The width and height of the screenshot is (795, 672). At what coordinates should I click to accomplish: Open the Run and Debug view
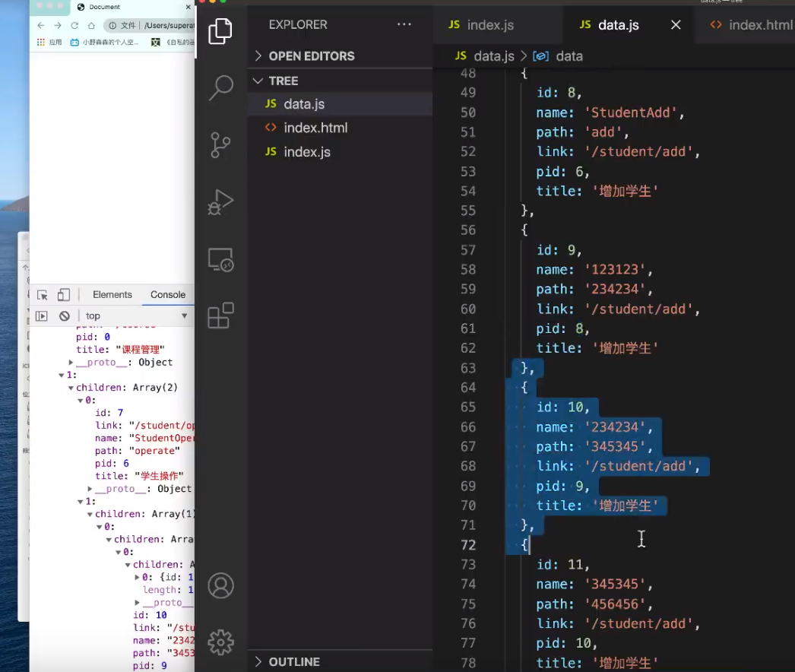[220, 202]
